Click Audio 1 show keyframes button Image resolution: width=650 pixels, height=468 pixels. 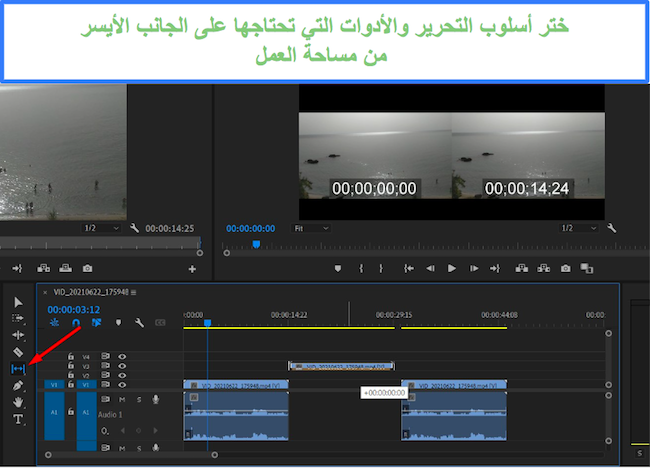105,431
